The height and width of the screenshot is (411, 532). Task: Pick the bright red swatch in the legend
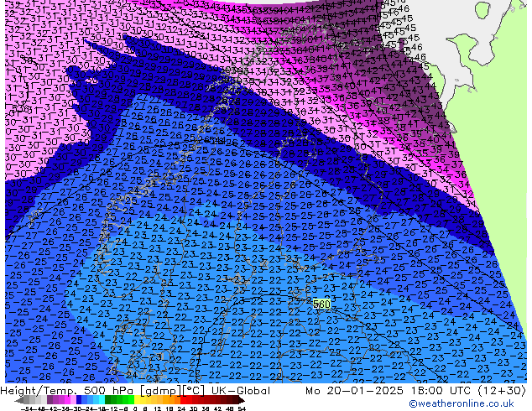[183, 400]
